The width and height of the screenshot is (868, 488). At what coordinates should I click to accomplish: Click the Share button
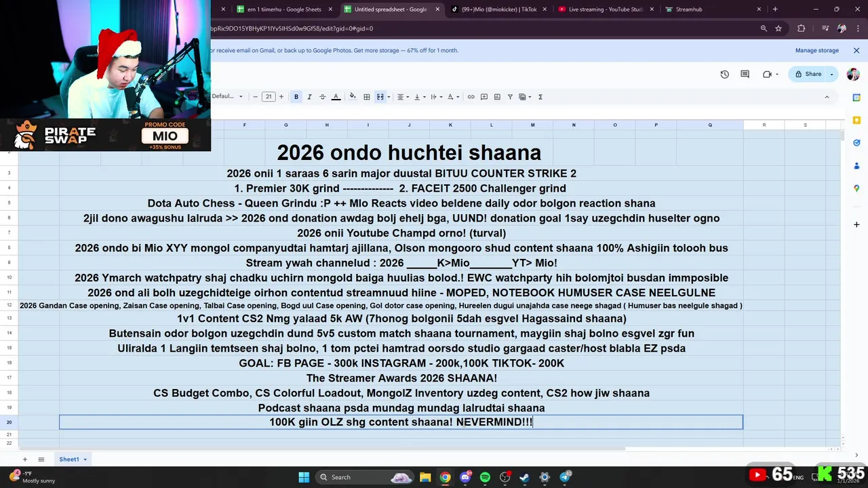click(808, 74)
